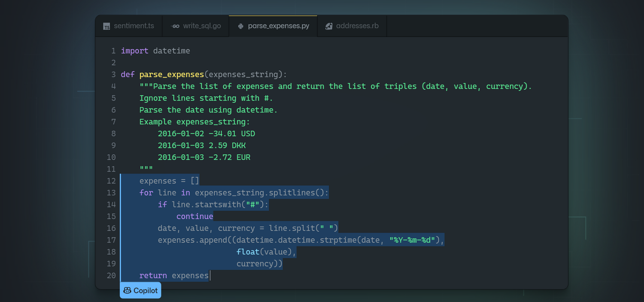Click the return keyword on line 20
Viewport: 644px width, 302px height.
pos(153,275)
